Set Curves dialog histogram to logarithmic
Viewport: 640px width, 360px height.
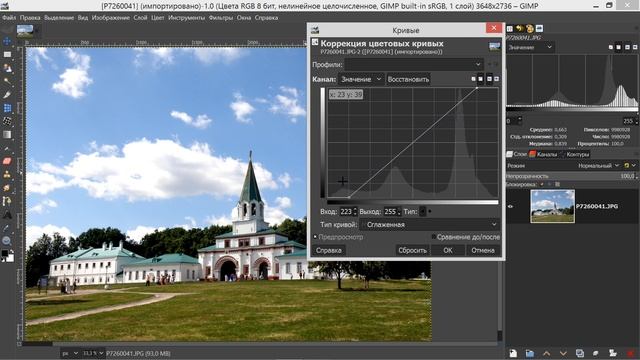[497, 79]
